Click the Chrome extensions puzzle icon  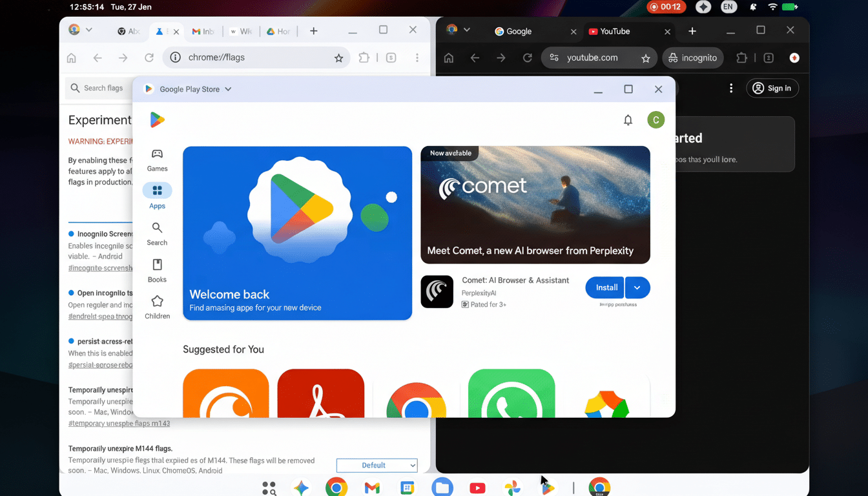pyautogui.click(x=364, y=57)
